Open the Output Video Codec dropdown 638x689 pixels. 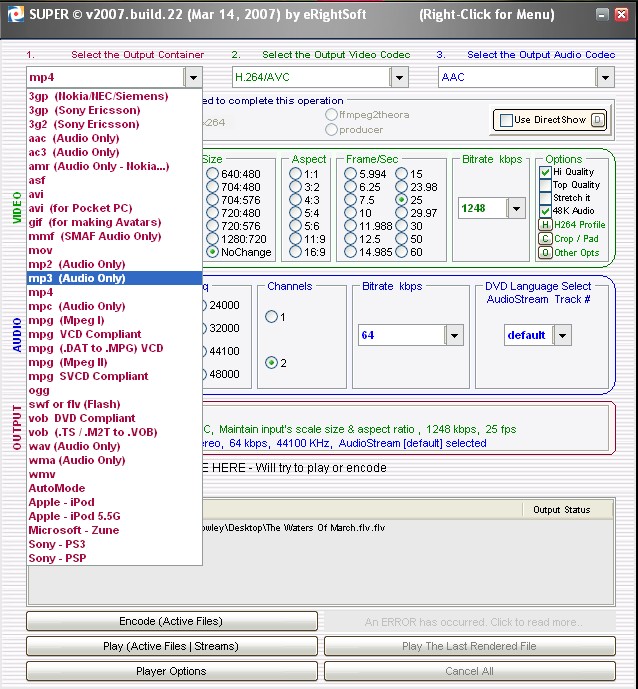[399, 77]
